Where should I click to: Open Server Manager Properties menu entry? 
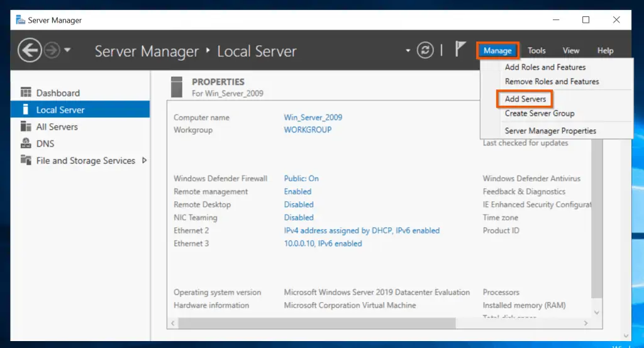point(550,131)
